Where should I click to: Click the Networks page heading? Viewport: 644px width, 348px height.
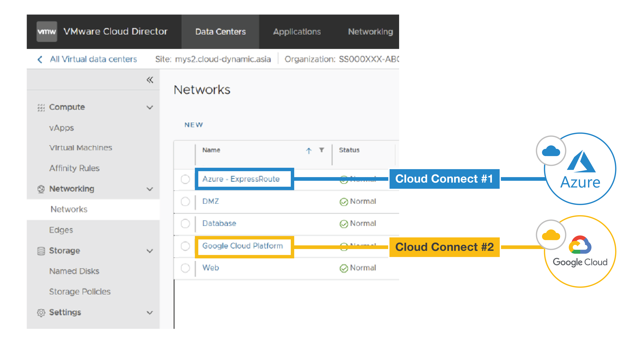pyautogui.click(x=202, y=90)
